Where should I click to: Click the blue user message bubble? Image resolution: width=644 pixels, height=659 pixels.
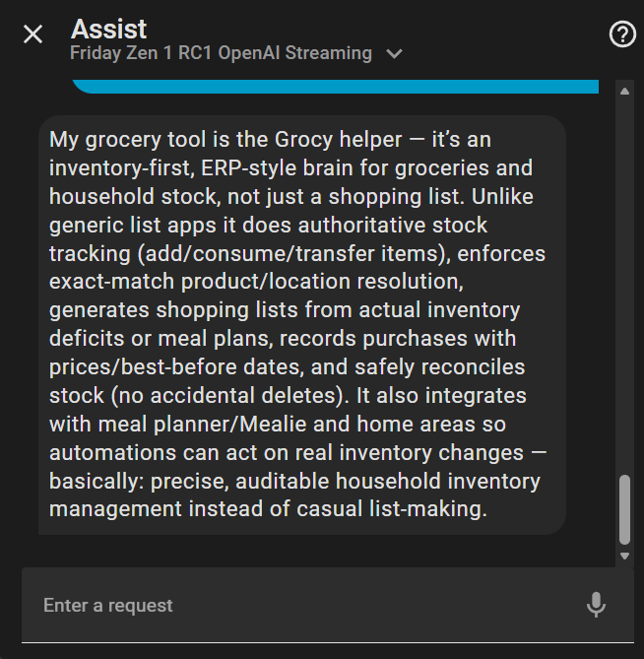pyautogui.click(x=335, y=88)
